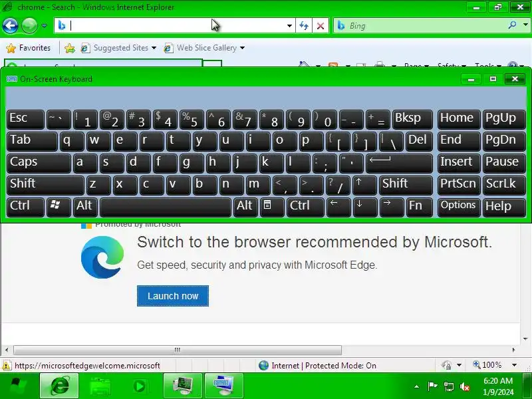
Task: Toggle the left Ctrl key
Action: coord(25,207)
